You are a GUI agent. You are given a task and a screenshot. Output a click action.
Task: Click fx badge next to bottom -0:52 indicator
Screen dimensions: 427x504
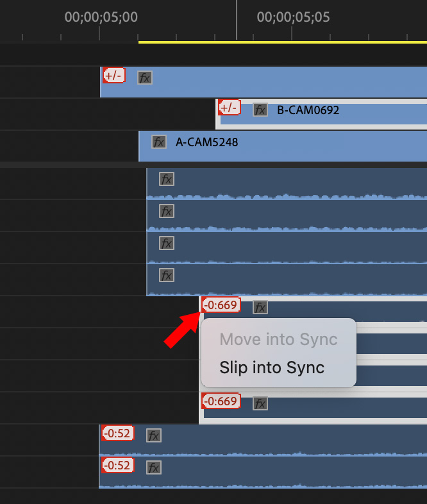[154, 467]
